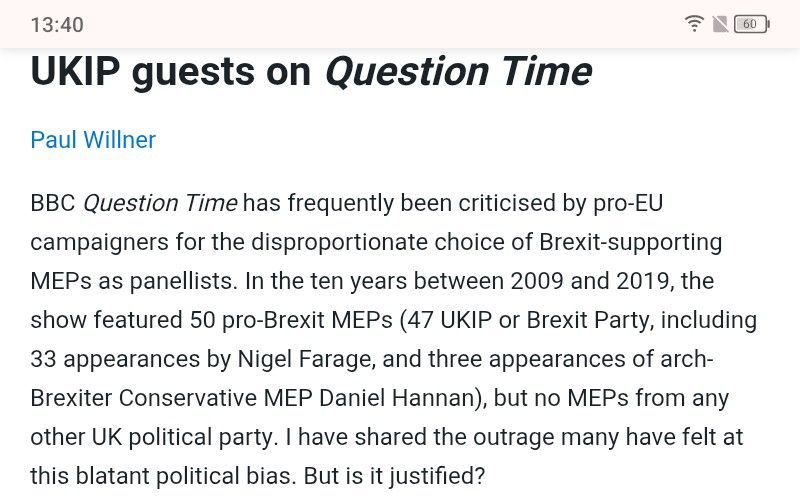
Task: Click the phrase "Brexit-supporting"
Action: pyautogui.click(x=631, y=243)
